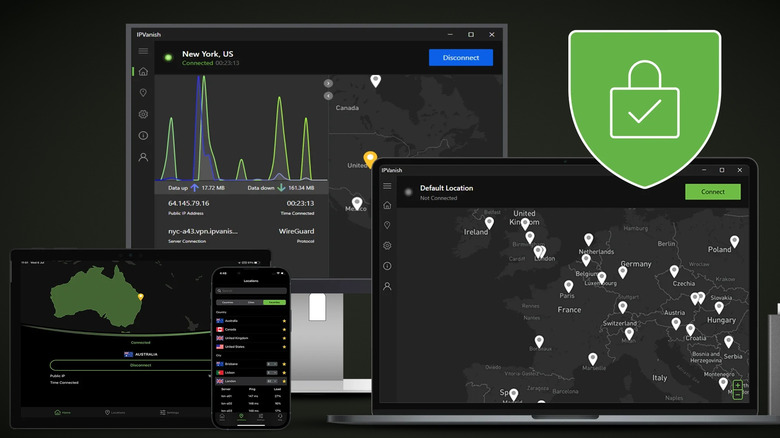Click the yellow United States map pin
This screenshot has width=780, height=438.
tap(370, 159)
